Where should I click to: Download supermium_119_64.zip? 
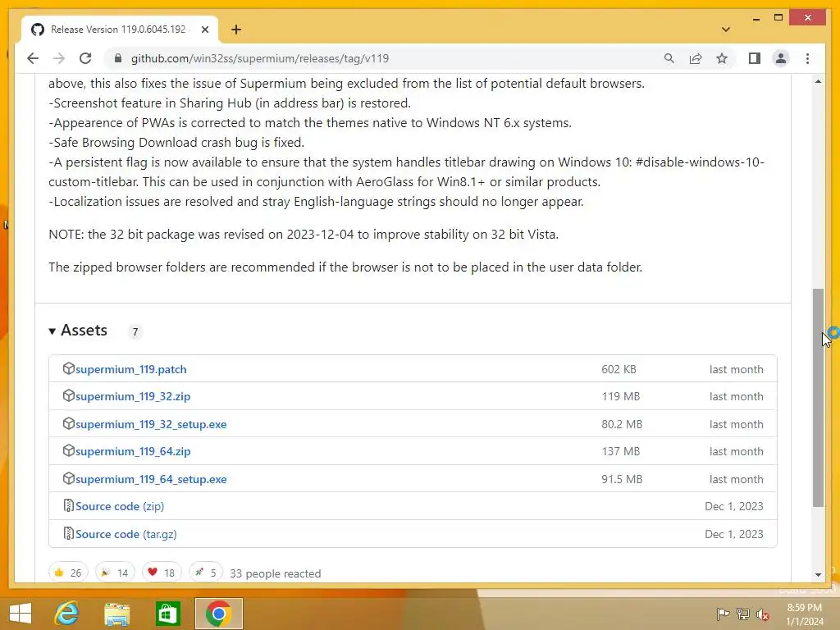(x=133, y=451)
